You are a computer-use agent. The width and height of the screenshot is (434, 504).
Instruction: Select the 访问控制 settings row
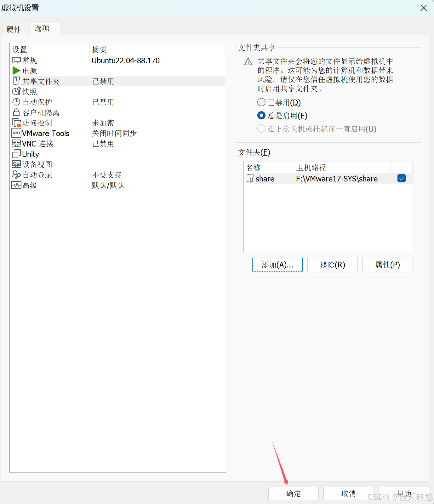(118, 123)
